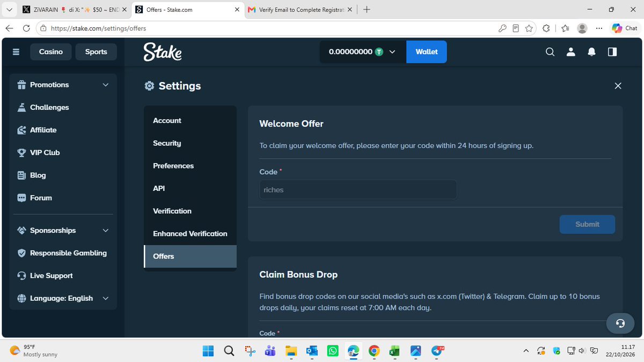
Task: Focus the Welcome Offer code field
Action: [x=358, y=190]
